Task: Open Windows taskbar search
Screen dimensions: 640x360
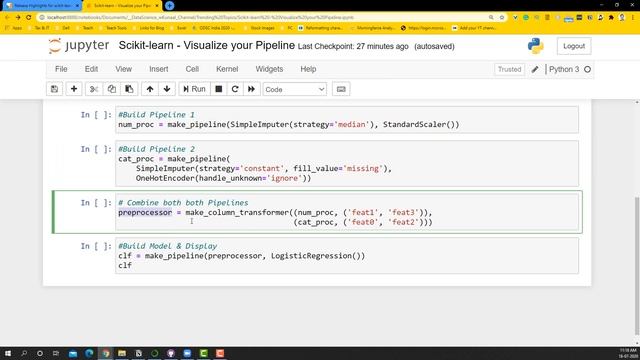Action: (x=24, y=353)
